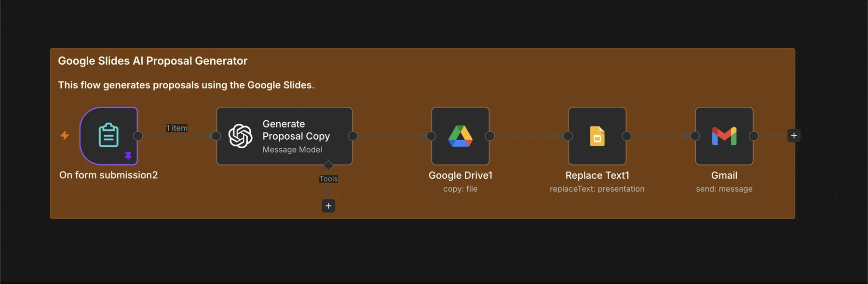
Task: Click the 'Gmail' node label
Action: (x=724, y=175)
